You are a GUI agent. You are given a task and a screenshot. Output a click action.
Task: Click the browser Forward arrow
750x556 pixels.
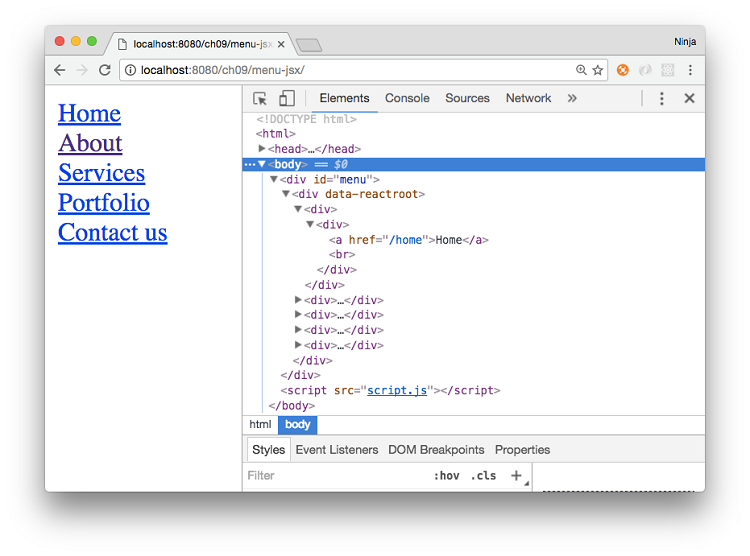coord(82,70)
